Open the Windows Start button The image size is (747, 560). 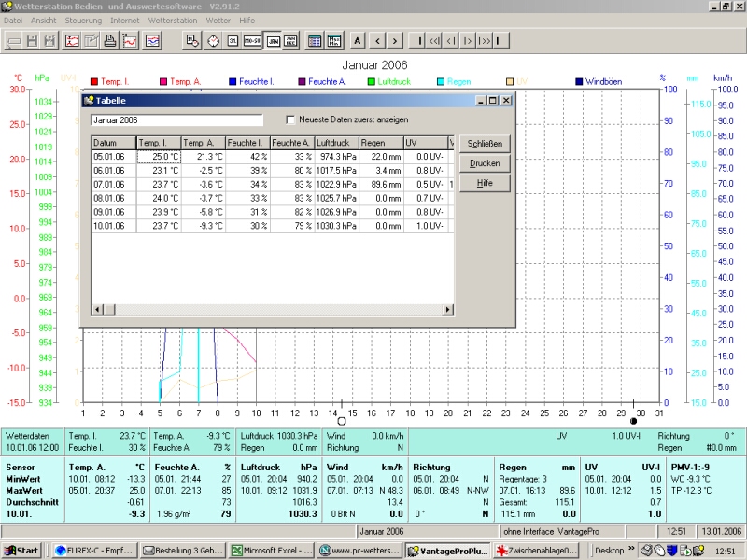point(21,551)
